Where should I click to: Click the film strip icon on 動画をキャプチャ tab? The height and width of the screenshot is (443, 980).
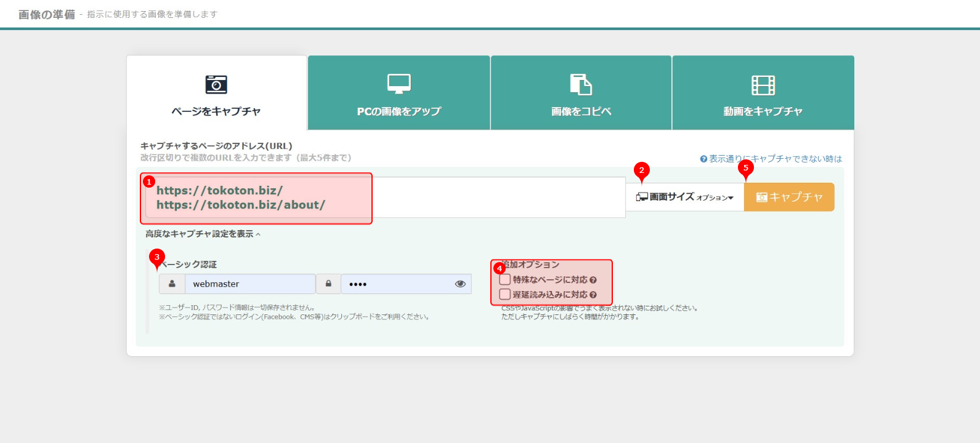tap(763, 85)
